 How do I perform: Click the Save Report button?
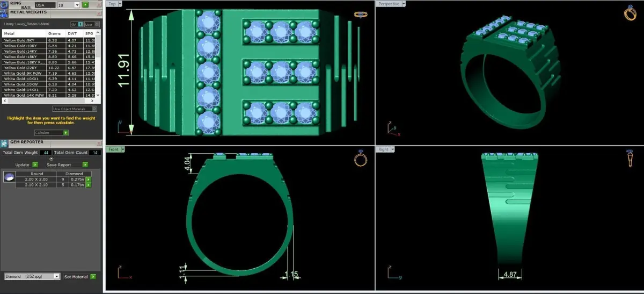(67, 164)
